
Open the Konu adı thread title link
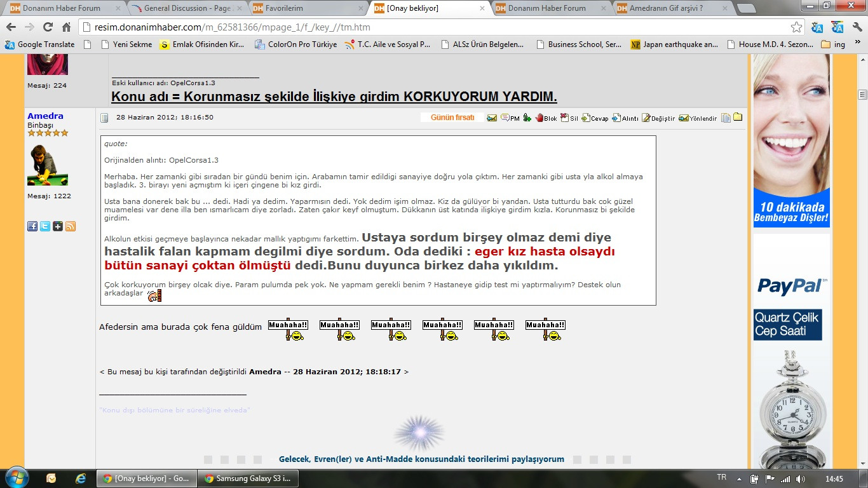334,97
